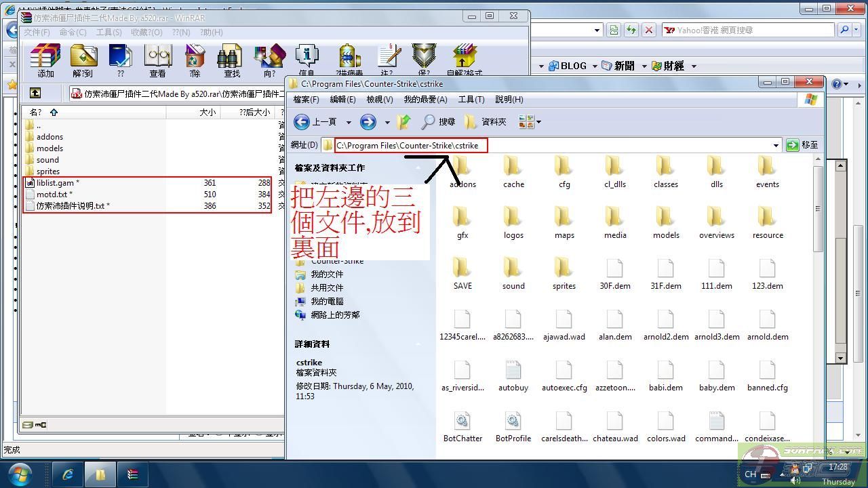Open the Yahoo search options dropdown arrow
Screen dimensions: 868x488
[857, 30]
